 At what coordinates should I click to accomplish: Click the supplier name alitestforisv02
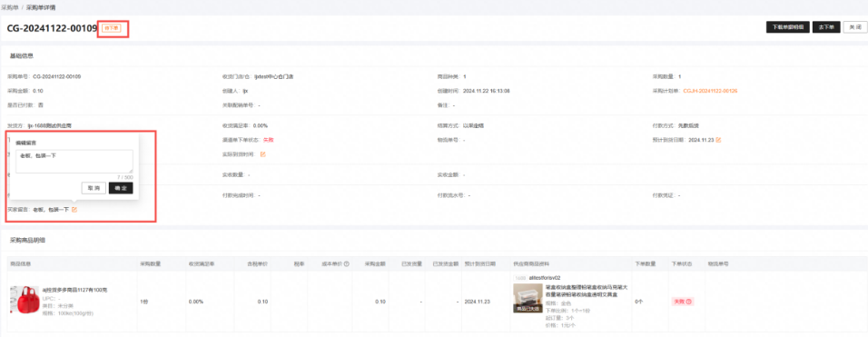click(546, 278)
